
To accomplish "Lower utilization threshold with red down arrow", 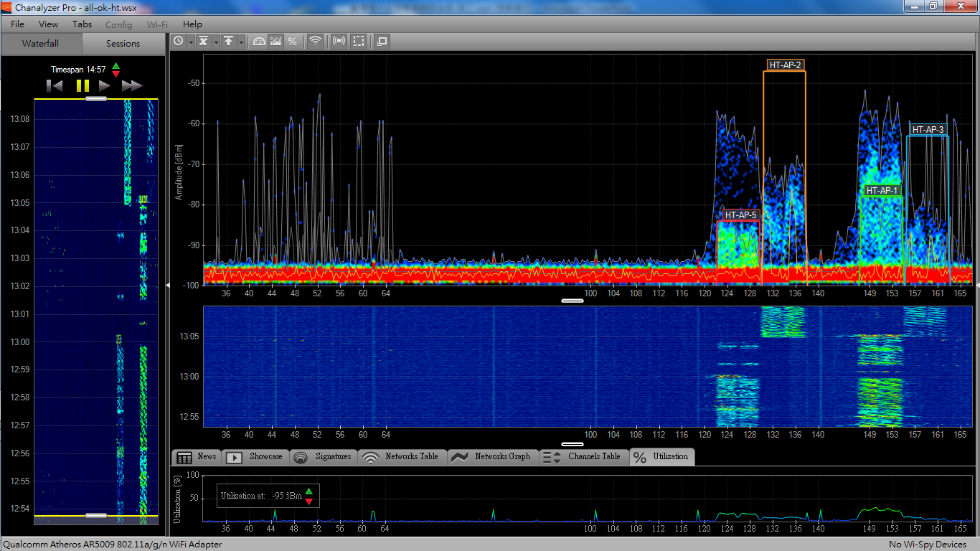I will (x=309, y=501).
